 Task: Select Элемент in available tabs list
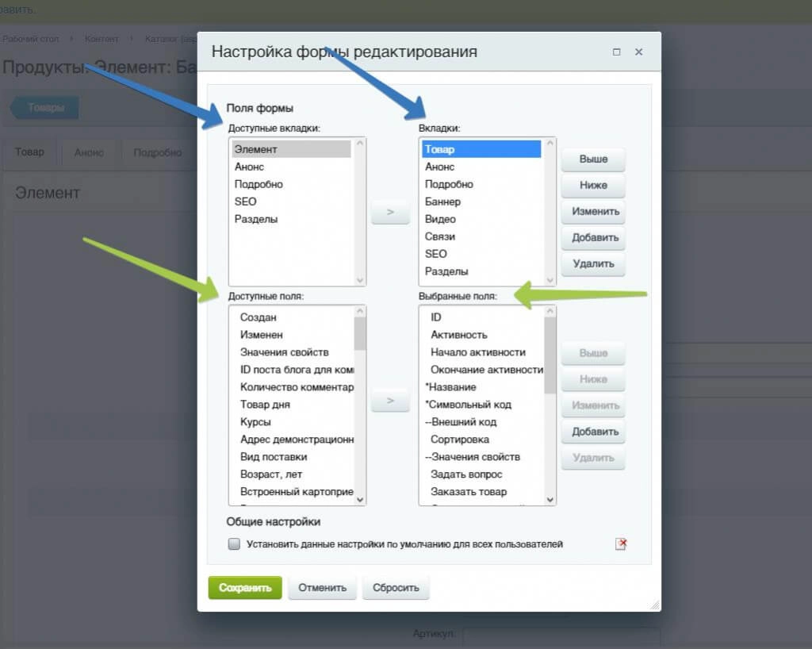tap(291, 149)
